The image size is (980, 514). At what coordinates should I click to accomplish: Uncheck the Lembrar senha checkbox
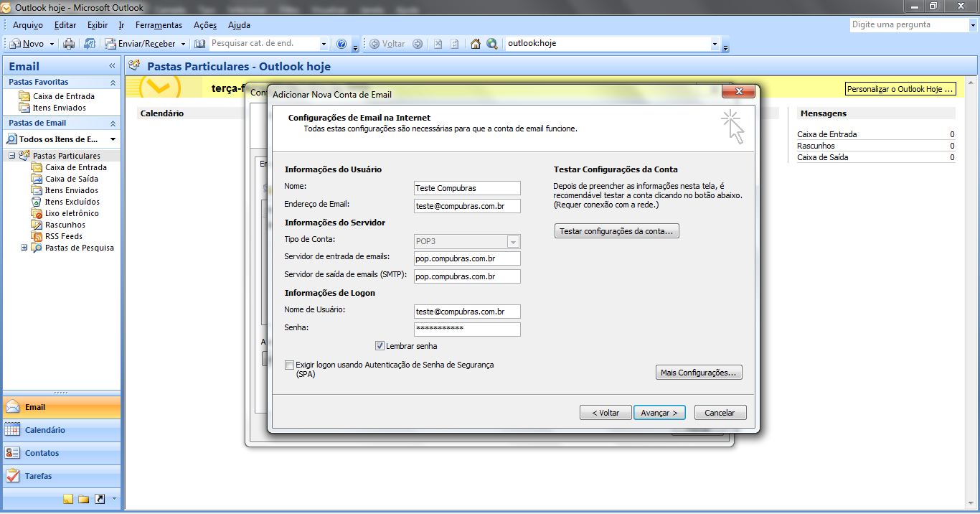(x=380, y=346)
